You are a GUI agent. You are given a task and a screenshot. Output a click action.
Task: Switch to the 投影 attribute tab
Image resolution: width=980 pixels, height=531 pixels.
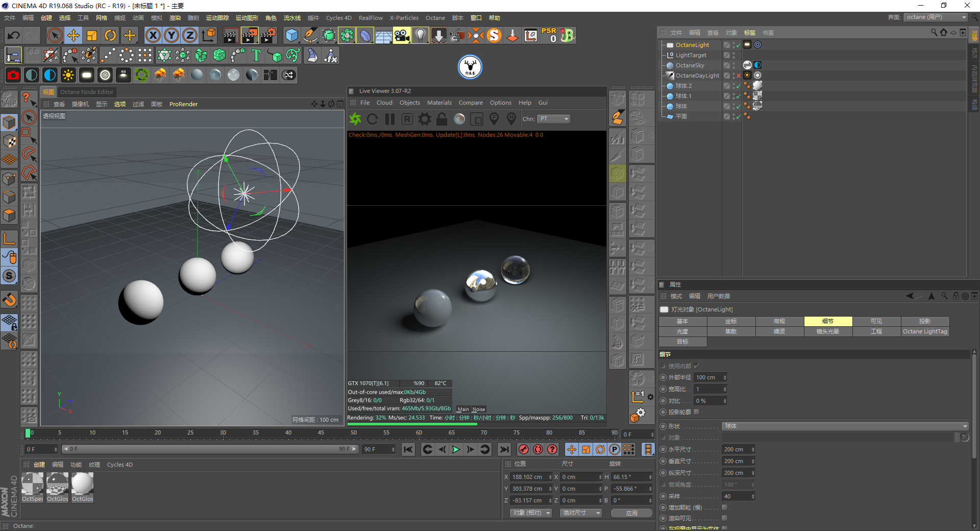click(925, 321)
